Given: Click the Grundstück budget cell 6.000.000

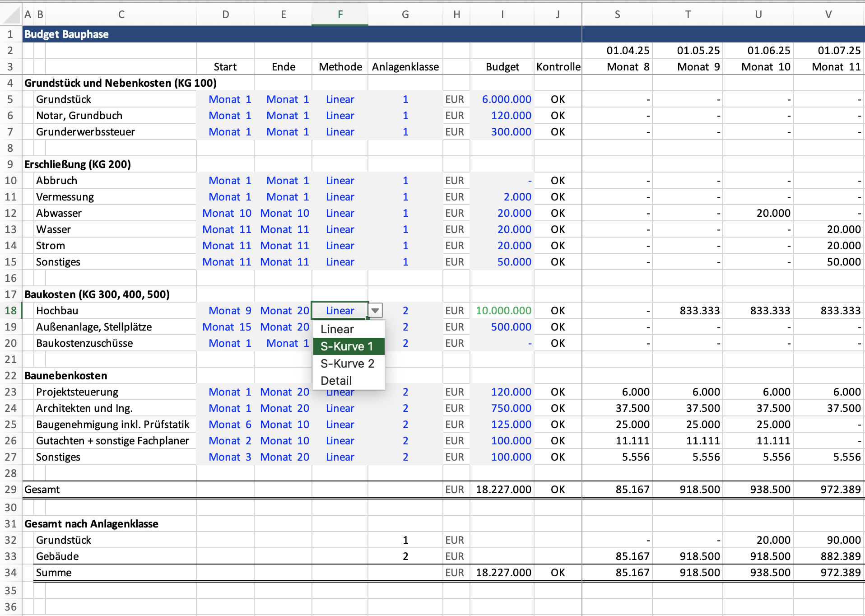Looking at the screenshot, I should tap(502, 99).
